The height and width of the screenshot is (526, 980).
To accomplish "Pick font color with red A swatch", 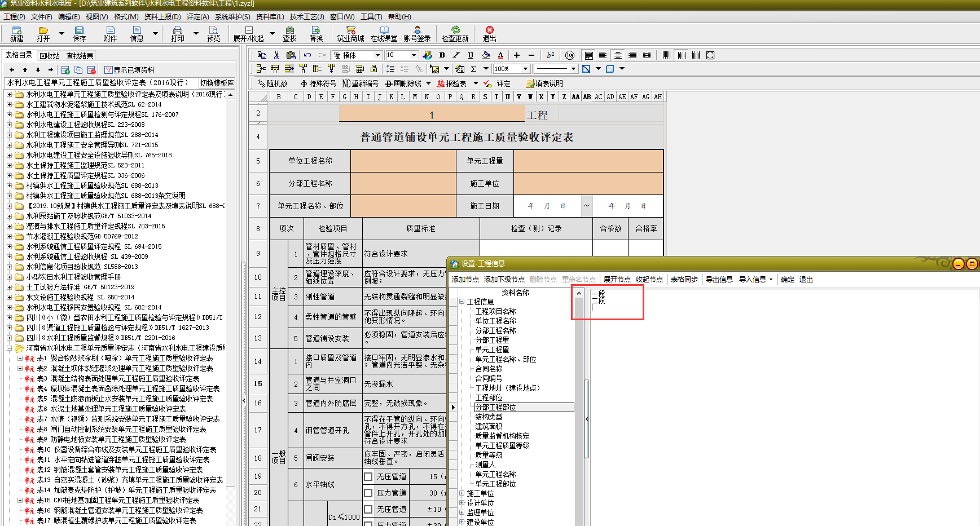I will (500, 55).
